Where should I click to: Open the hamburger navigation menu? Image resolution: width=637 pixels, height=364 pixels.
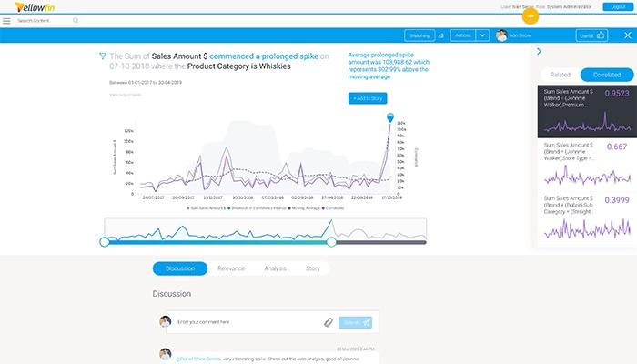coord(6,21)
